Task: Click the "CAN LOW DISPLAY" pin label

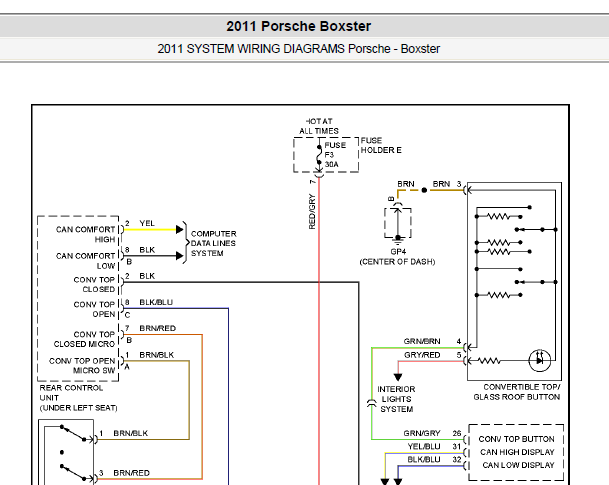Action: tap(518, 465)
